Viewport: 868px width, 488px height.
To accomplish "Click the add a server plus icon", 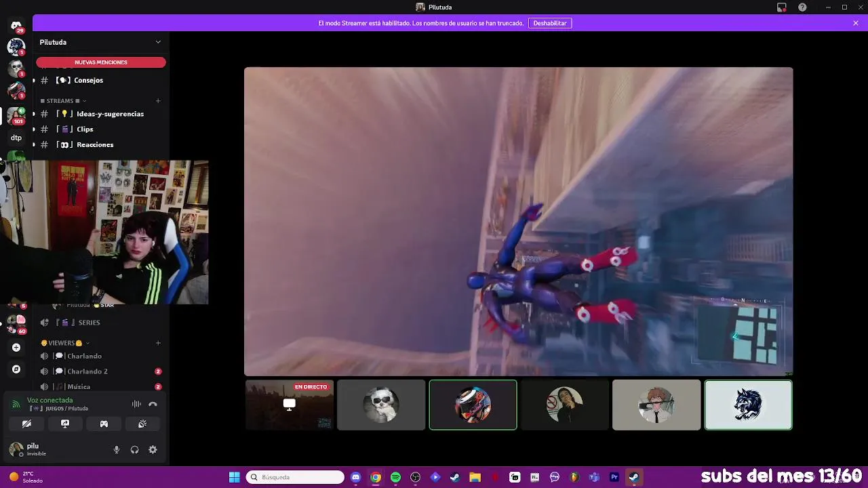I will (x=16, y=348).
